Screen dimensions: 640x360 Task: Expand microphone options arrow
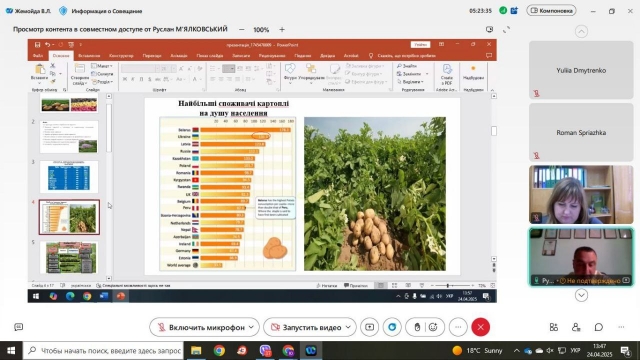251,327
